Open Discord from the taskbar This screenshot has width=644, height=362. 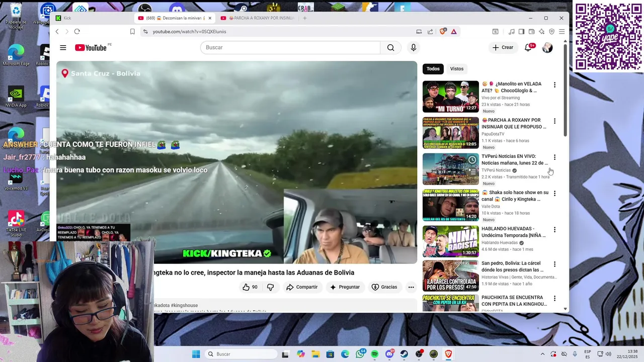click(389, 354)
